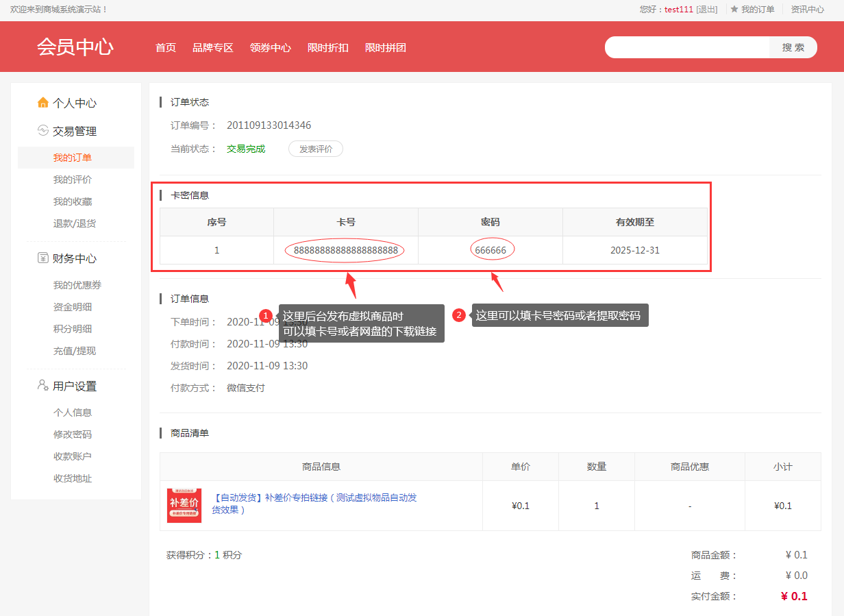The width and height of the screenshot is (844, 616).
Task: Click the 财务中心 wallet icon
Action: (42, 258)
